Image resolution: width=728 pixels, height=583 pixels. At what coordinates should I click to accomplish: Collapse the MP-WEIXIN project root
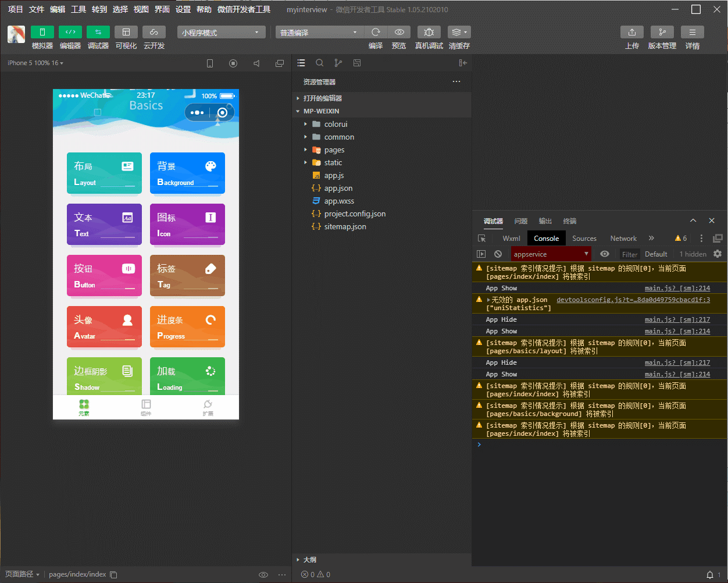tap(381, 111)
